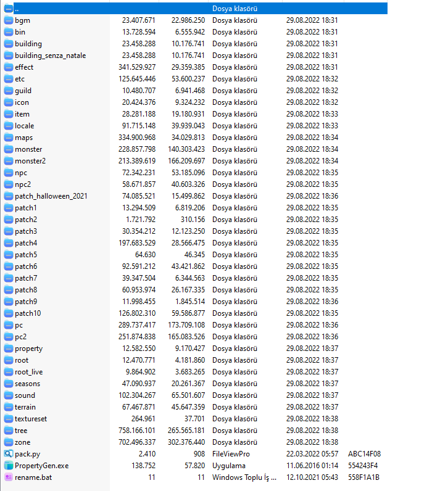Select the patch8 folder name
The image size is (448, 491).
[26, 290]
